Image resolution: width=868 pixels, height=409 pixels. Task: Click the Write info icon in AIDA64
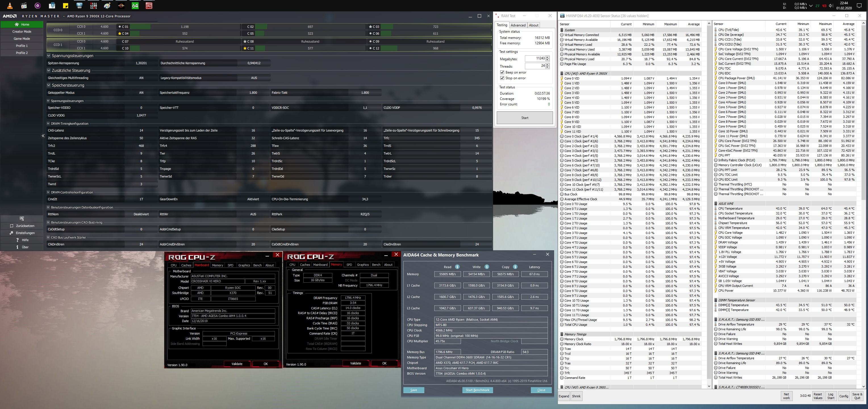coord(487,267)
